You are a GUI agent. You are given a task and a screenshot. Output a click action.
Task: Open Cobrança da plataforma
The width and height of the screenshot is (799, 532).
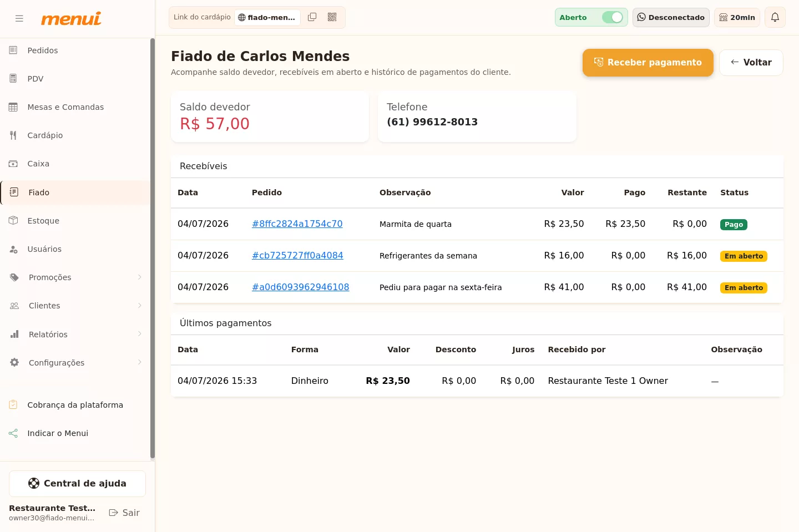coord(75,405)
